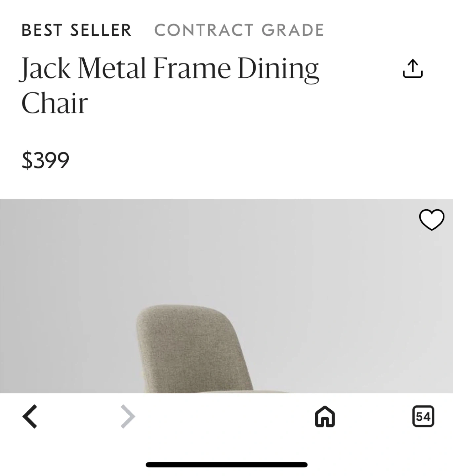Tap the word "CONTRACT" in the gray label
The image size is (453, 476).
[x=204, y=30]
